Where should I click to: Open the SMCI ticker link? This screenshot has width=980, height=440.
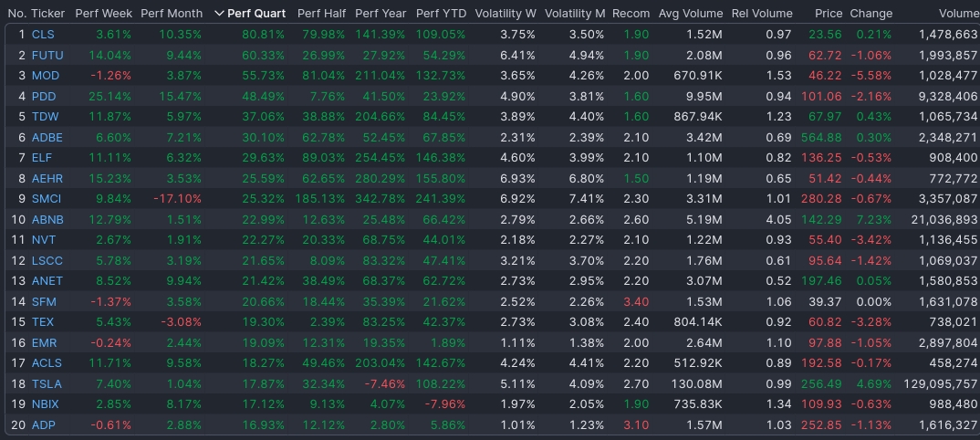pyautogui.click(x=47, y=199)
